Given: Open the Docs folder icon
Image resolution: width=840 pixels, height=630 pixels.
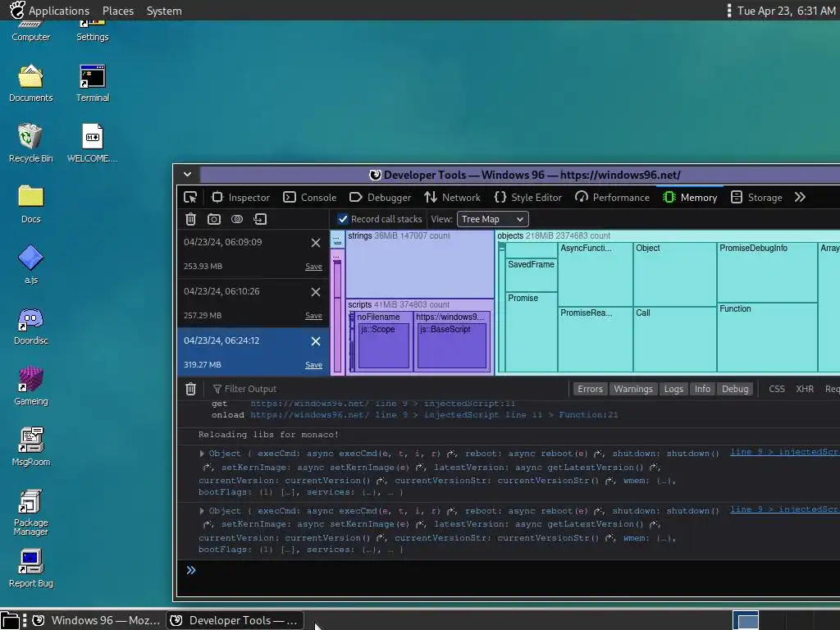Looking at the screenshot, I should coord(30,203).
